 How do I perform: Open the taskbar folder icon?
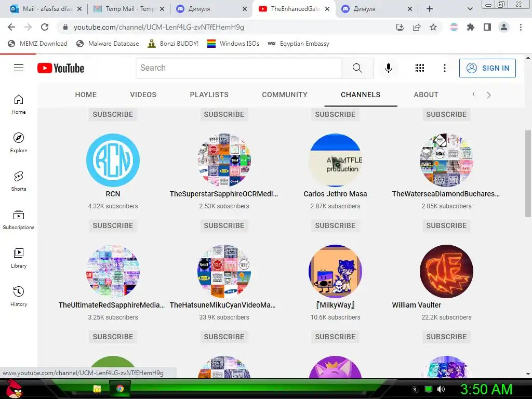pos(97,389)
